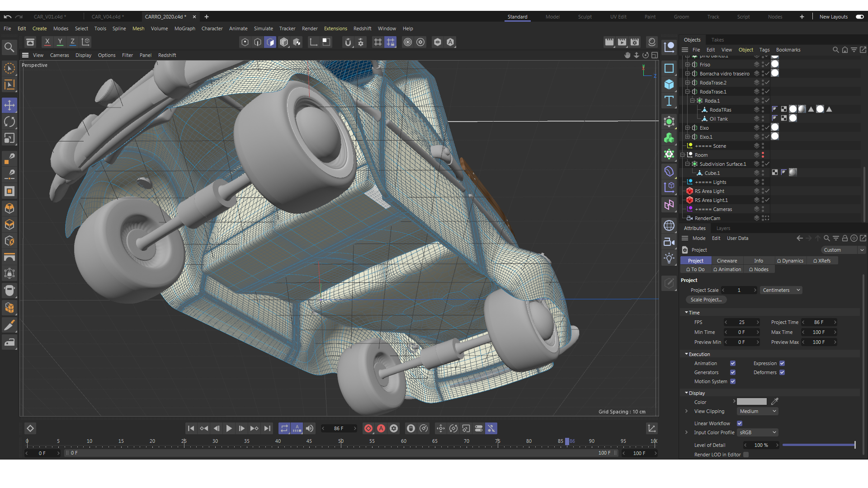Add a Cube primitive from the side palette
This screenshot has height=488, width=868.
click(x=669, y=84)
